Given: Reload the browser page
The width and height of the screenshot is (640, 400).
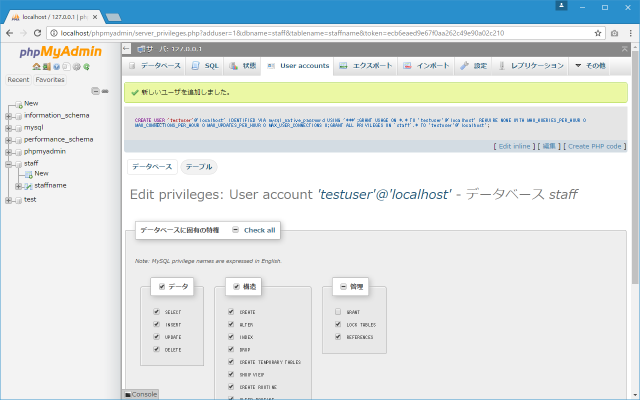Looking at the screenshot, I should 37,33.
